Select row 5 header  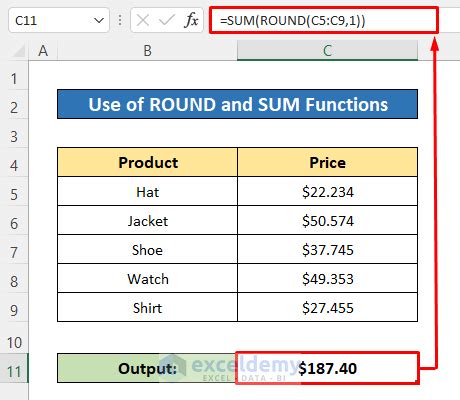point(14,194)
